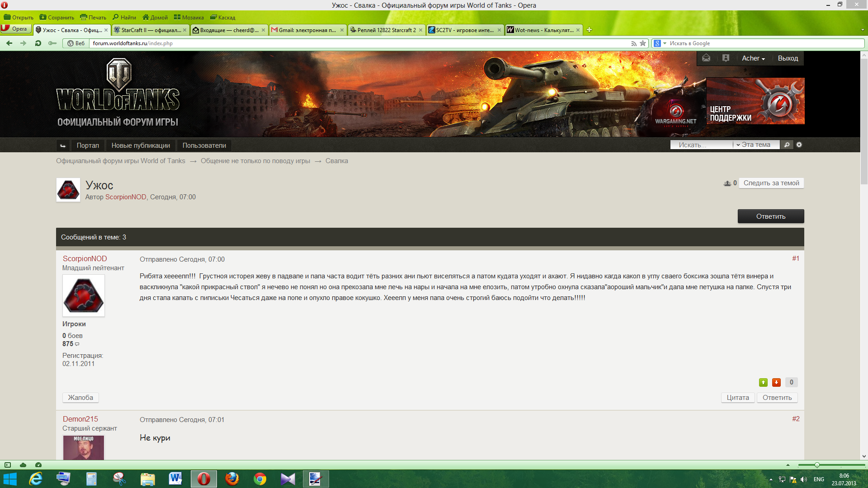Screen dimensions: 868x488
Task: Downvote post #1 with red arrow
Action: tap(776, 382)
